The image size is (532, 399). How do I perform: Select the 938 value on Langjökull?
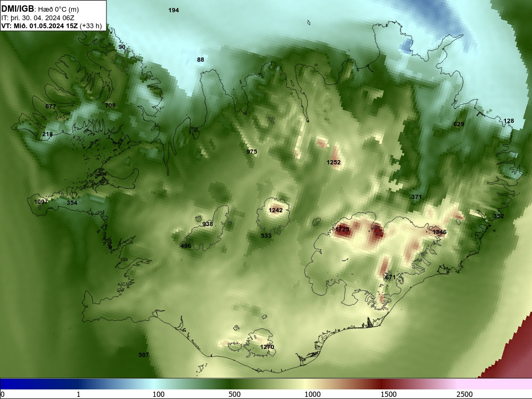pyautogui.click(x=207, y=224)
